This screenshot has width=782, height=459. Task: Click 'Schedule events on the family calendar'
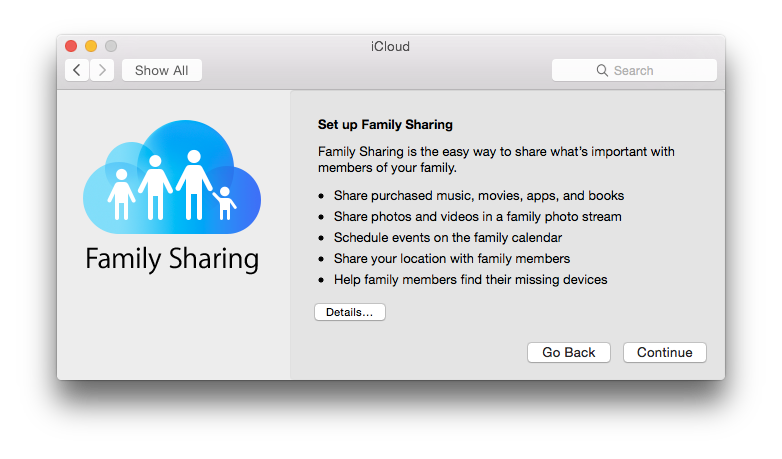point(448,237)
